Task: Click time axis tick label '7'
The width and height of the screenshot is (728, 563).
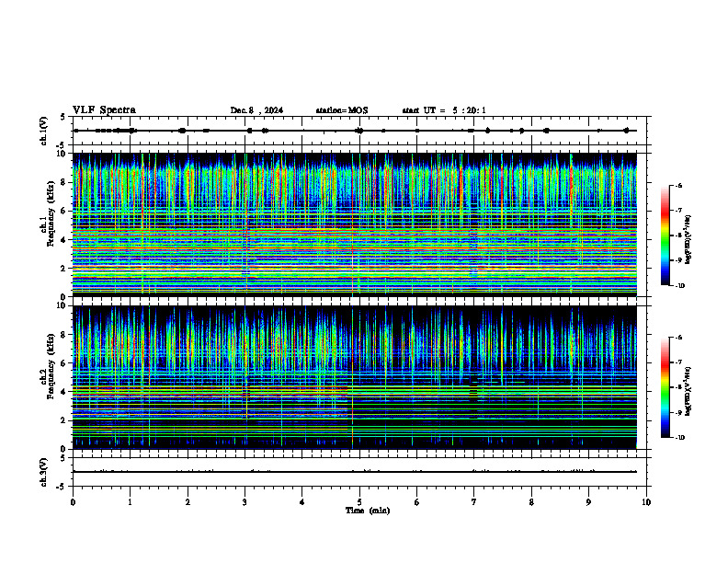Action: (474, 502)
